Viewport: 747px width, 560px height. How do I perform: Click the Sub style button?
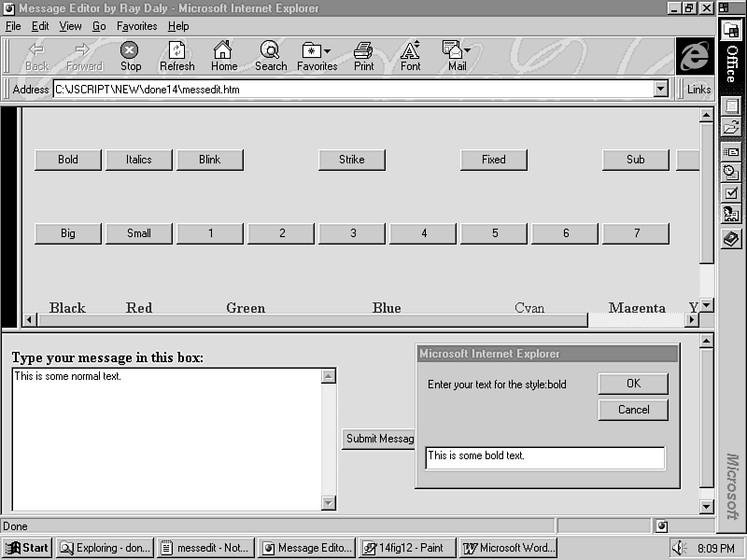tap(636, 160)
